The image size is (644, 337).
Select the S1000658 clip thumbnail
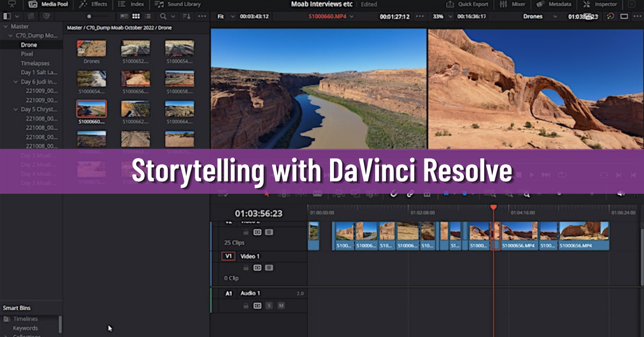(179, 78)
